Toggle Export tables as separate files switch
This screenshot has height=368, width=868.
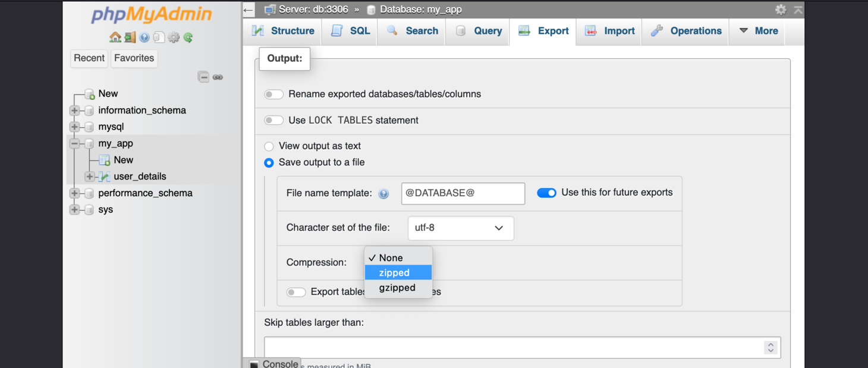coord(296,292)
